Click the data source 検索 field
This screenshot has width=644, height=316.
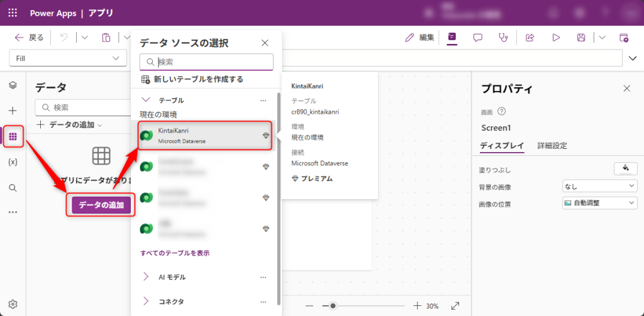(206, 62)
